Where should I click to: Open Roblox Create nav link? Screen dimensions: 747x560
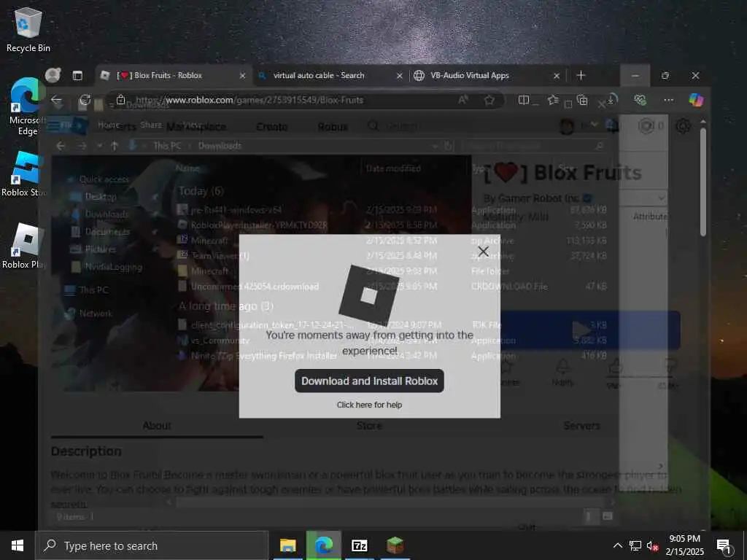(x=272, y=127)
